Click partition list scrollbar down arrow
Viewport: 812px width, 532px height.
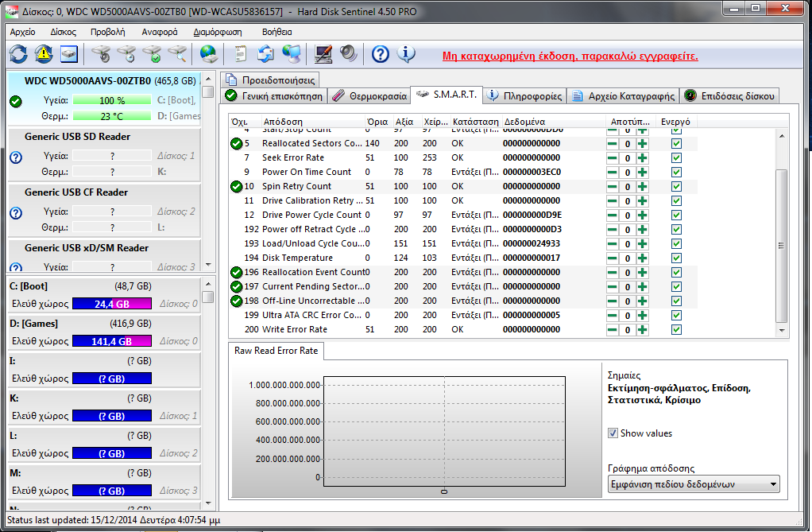[x=208, y=503]
